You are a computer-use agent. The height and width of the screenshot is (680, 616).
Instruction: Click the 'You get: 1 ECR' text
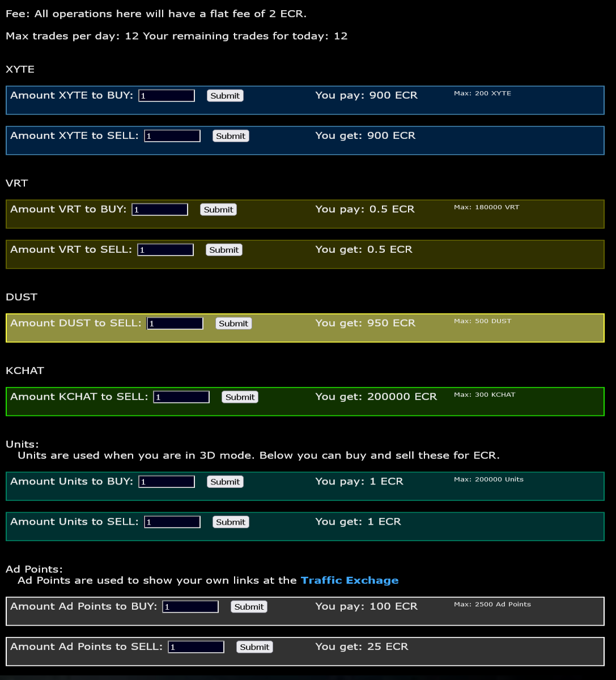[358, 521]
